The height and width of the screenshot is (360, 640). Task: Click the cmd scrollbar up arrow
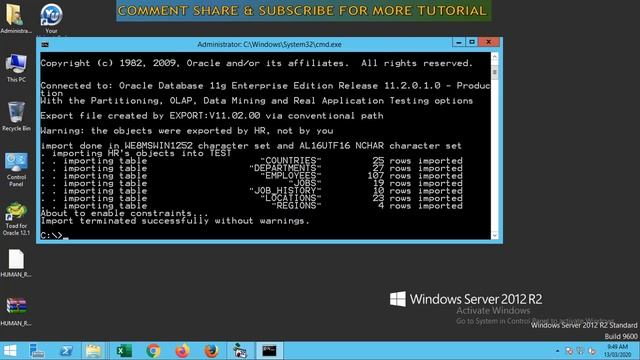tap(495, 57)
